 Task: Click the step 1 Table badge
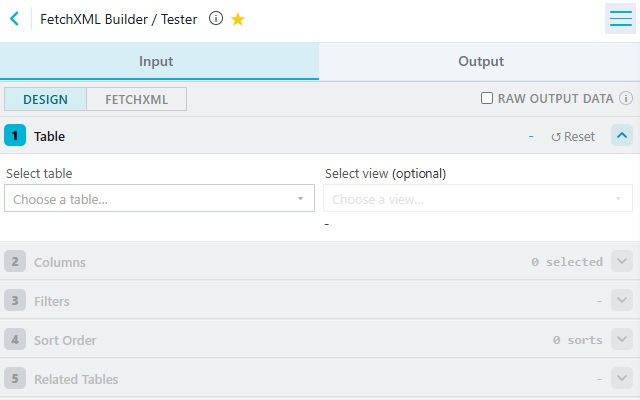(15, 136)
